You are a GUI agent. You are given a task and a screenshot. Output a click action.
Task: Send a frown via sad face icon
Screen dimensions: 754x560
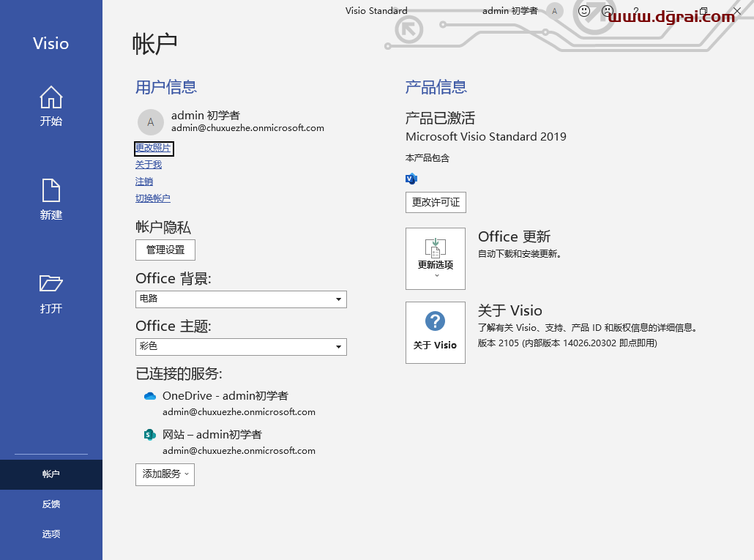coord(608,10)
